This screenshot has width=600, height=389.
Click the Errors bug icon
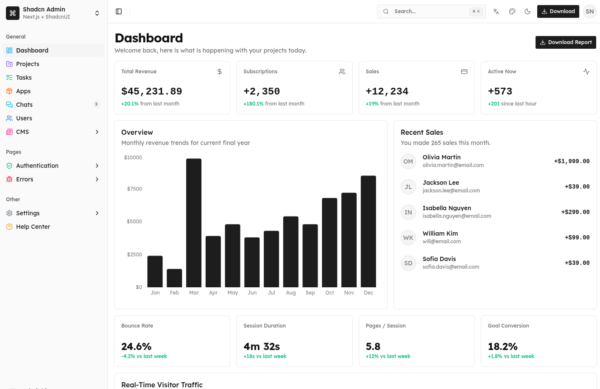pos(9,179)
